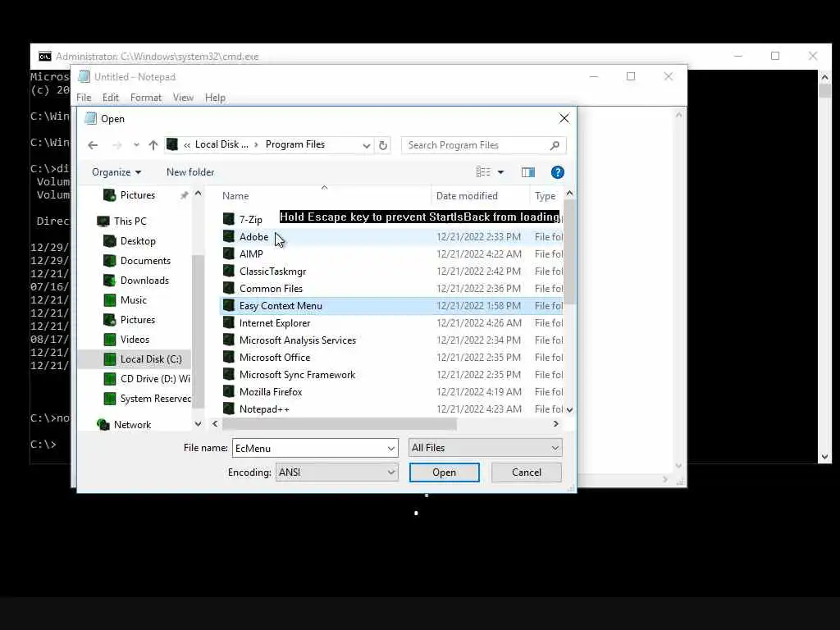Image resolution: width=840 pixels, height=630 pixels.
Task: Click cmd window scroll down arrow
Action: click(824, 458)
